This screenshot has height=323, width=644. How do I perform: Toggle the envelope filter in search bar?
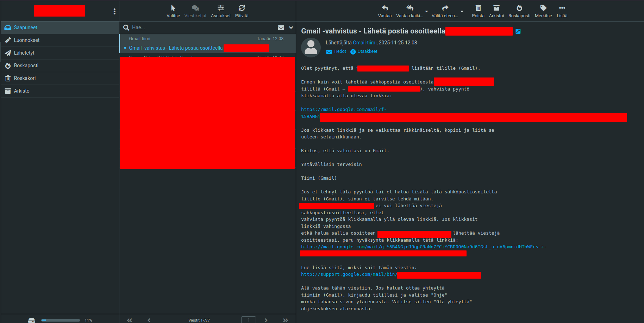click(281, 27)
